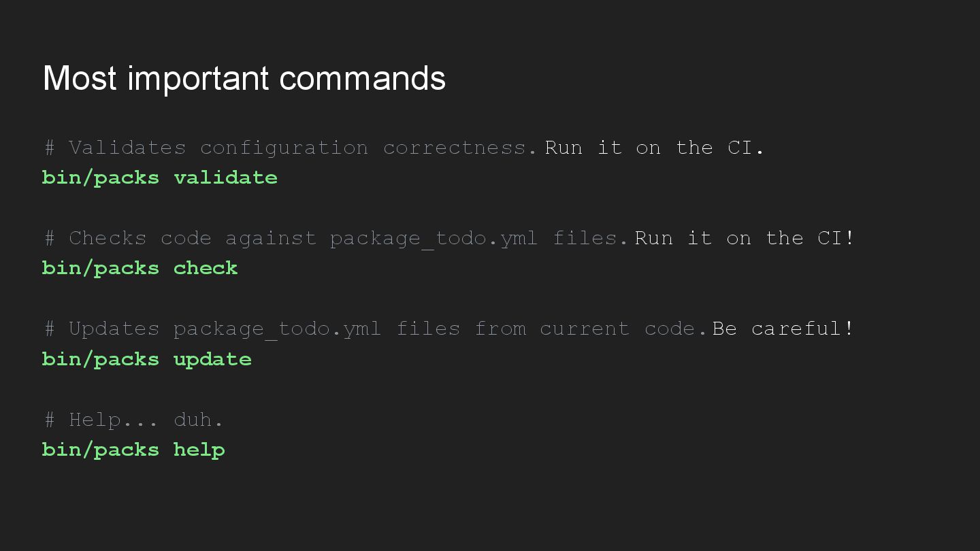The width and height of the screenshot is (980, 551).
Task: Click the 'Run it on the CI!' text
Action: point(745,238)
